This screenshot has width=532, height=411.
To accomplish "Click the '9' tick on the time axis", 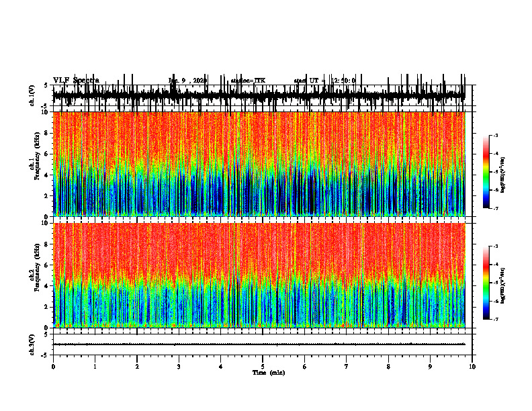I will 430,367.
